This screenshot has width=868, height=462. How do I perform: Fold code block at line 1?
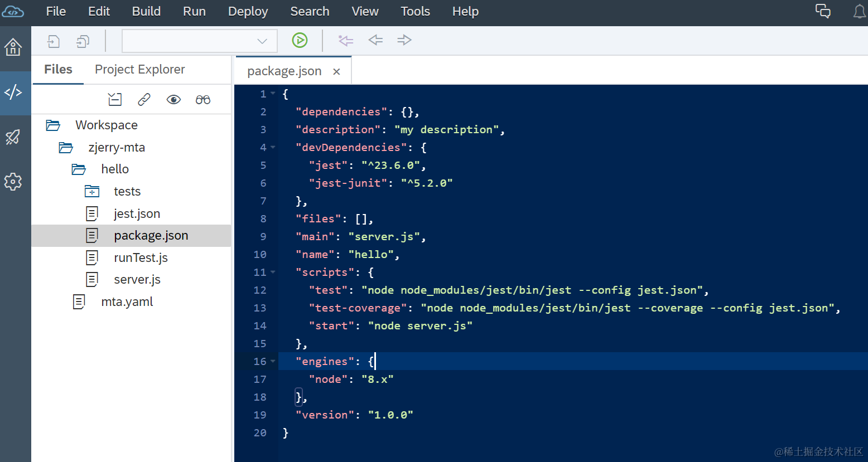coord(273,94)
